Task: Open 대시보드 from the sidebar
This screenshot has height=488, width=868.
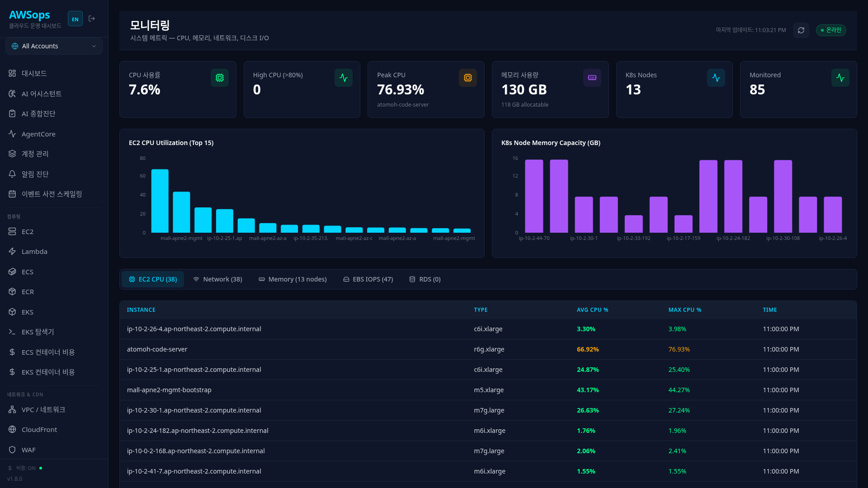Action: click(x=54, y=73)
